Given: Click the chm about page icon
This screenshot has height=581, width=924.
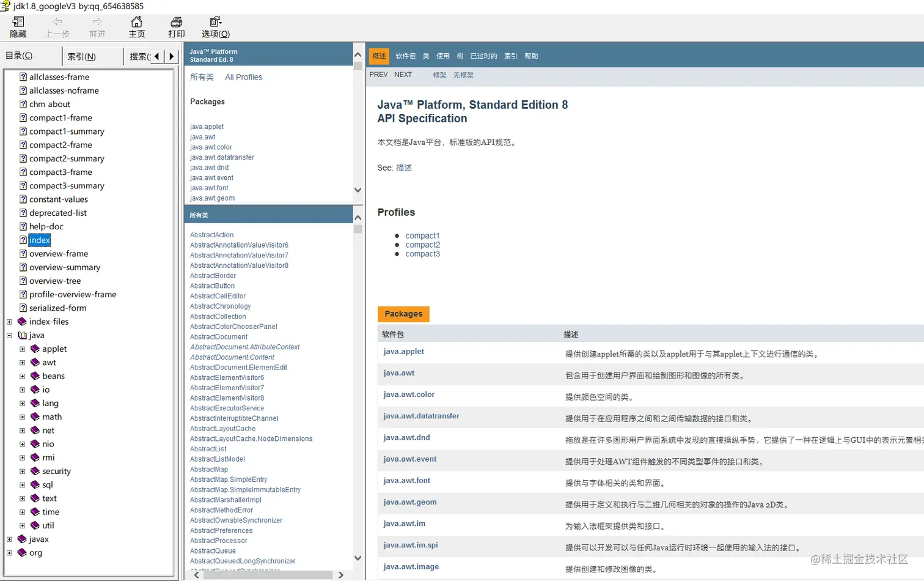Looking at the screenshot, I should (23, 104).
